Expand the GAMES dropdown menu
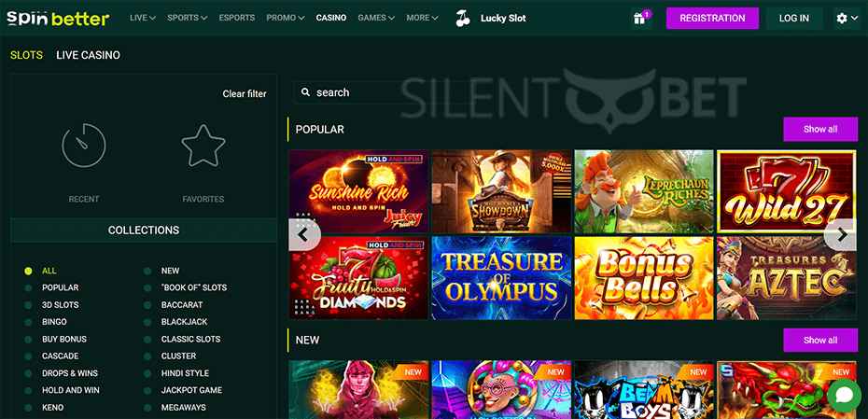This screenshot has width=868, height=419. click(x=376, y=18)
